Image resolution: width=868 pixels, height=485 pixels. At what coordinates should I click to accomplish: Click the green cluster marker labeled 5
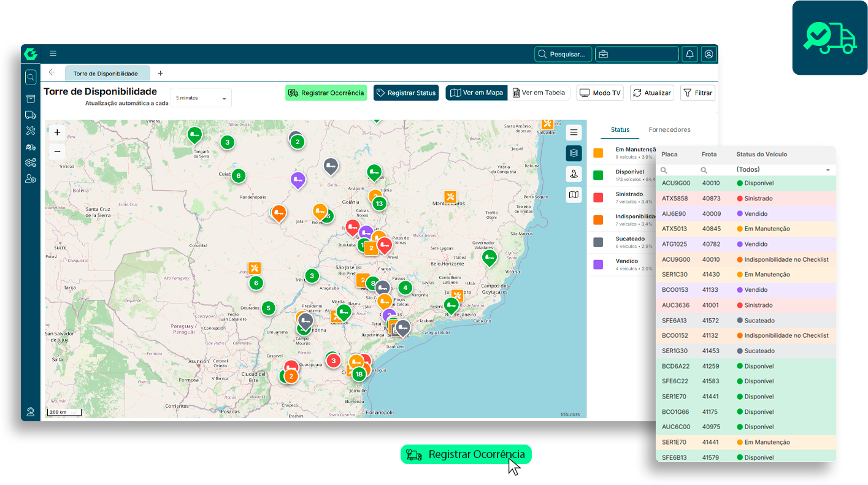pos(268,308)
